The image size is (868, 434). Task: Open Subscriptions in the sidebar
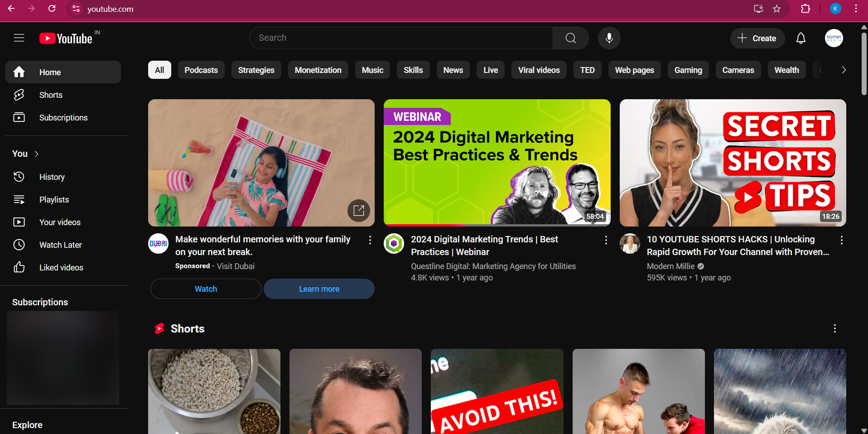pos(63,117)
